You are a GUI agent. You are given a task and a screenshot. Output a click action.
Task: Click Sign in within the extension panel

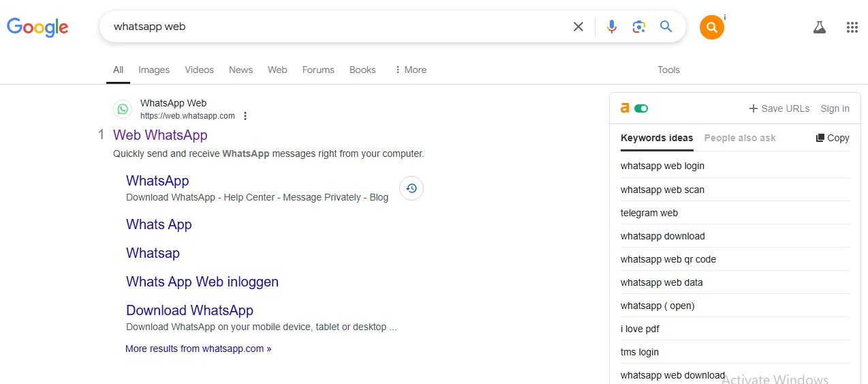[835, 108]
